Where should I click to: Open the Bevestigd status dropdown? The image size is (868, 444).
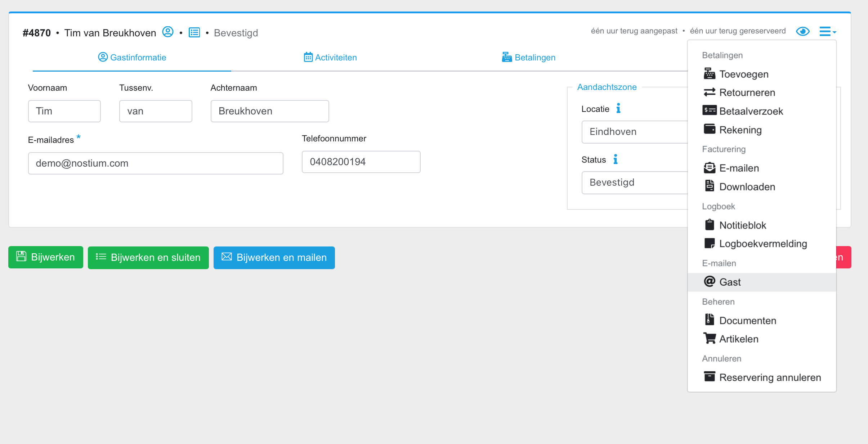click(634, 182)
